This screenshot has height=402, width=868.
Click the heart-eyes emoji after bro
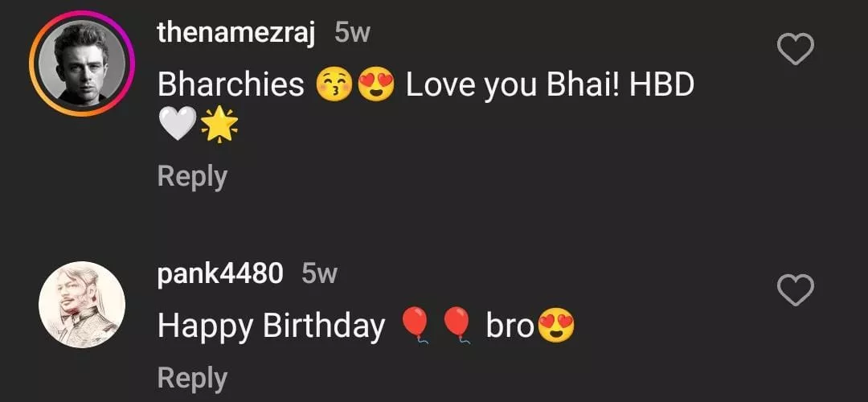click(556, 326)
